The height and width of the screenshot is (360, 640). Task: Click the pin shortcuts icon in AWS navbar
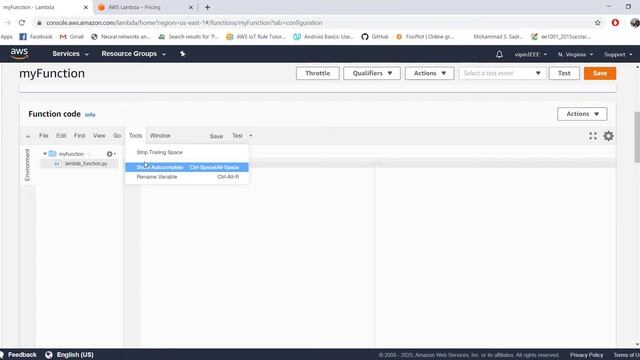tap(182, 54)
